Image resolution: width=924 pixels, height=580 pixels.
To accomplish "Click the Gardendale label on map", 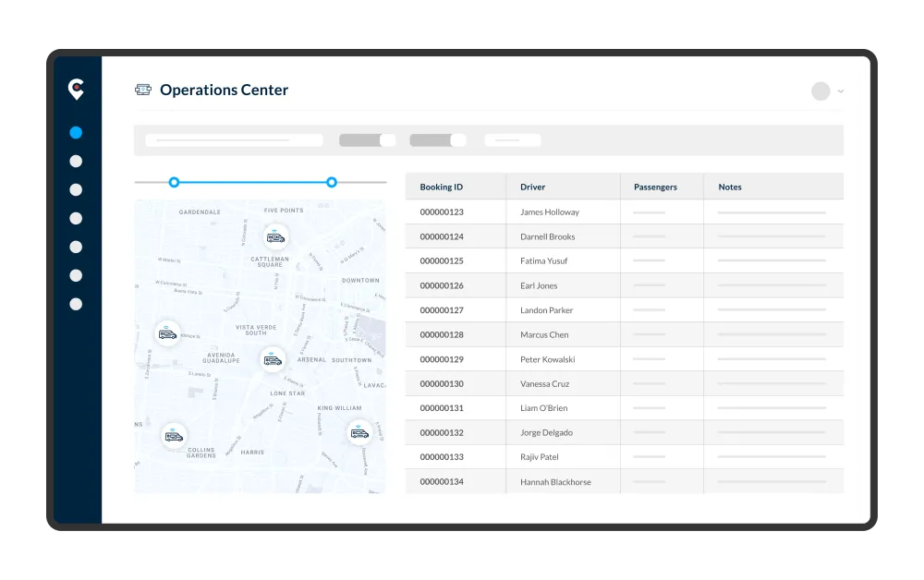I will coord(200,212).
